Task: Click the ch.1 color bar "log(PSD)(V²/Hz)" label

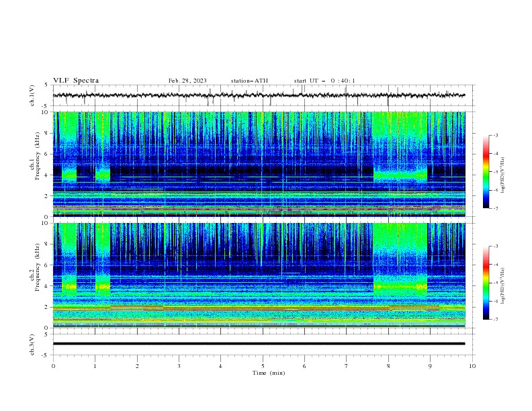Action: pyautogui.click(x=503, y=175)
